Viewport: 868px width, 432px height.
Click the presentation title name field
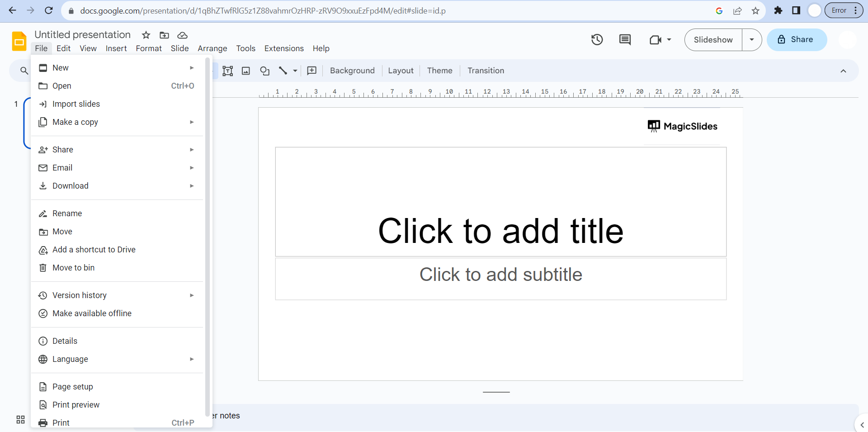point(83,35)
